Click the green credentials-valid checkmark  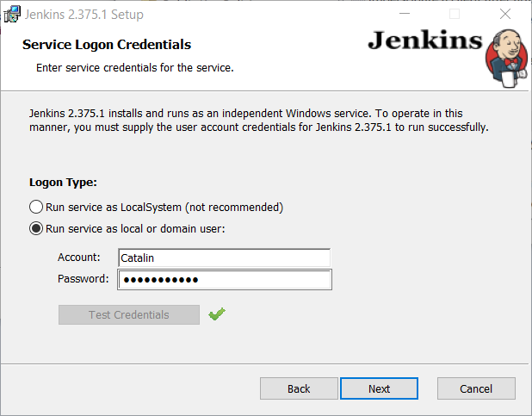pos(217,314)
